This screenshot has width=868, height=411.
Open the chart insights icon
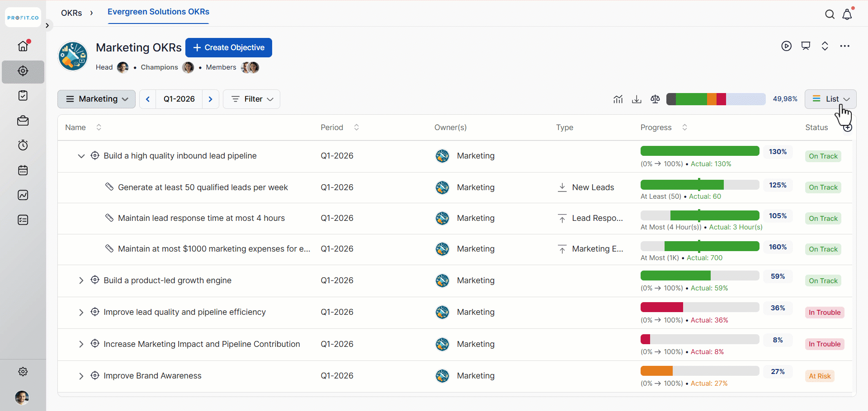point(618,99)
